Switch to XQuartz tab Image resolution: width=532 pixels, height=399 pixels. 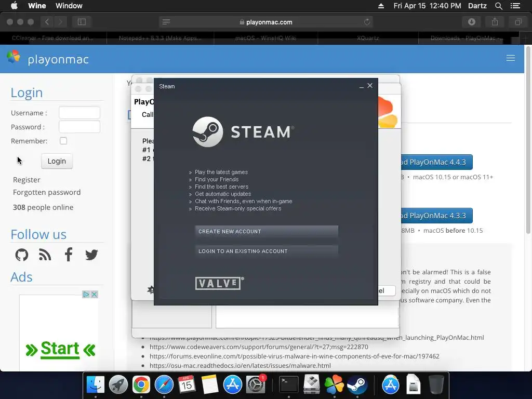pos(368,38)
